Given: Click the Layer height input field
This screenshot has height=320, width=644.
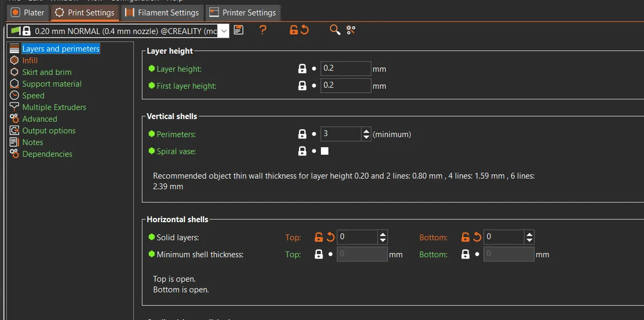Looking at the screenshot, I should pos(345,69).
